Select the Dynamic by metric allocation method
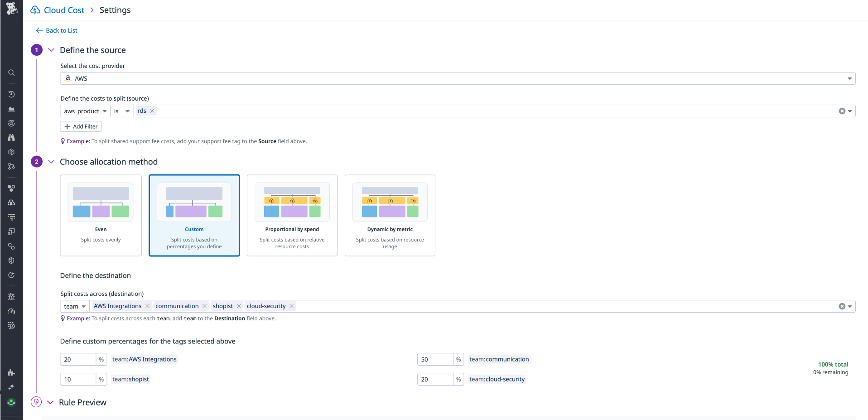868x420 pixels. [x=390, y=216]
